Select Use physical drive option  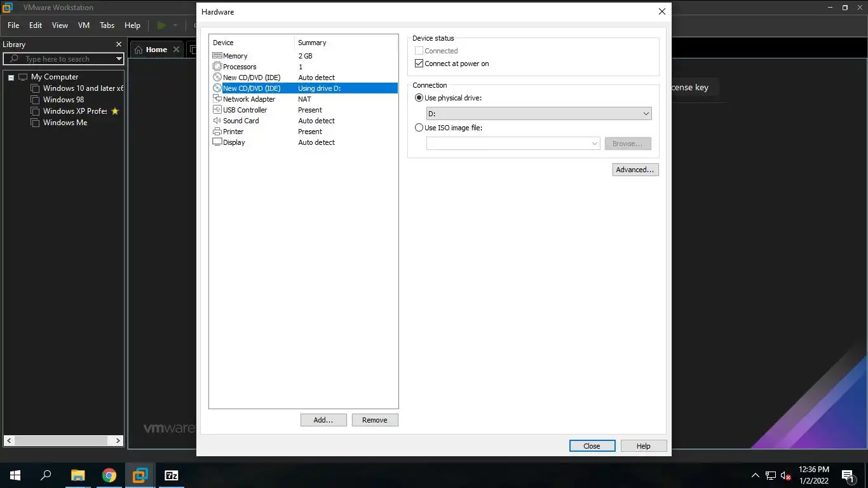(419, 98)
